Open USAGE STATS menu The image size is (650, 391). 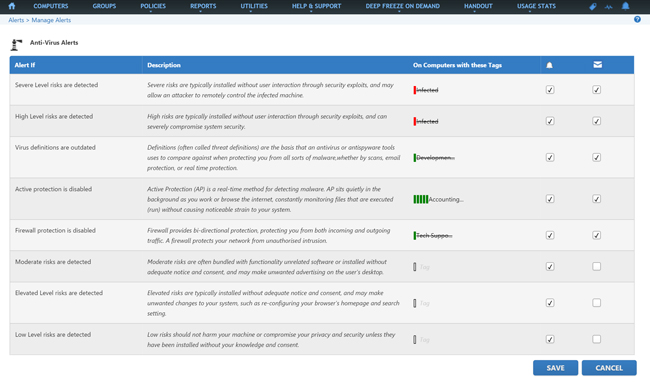[x=536, y=6]
